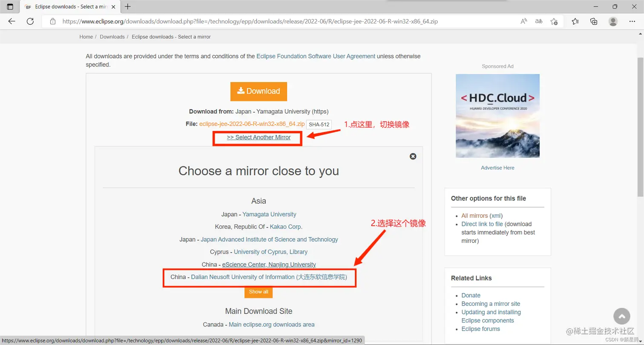The width and height of the screenshot is (644, 345).
Task: Select Dalian Neusoft University of Information mirror
Action: [269, 277]
